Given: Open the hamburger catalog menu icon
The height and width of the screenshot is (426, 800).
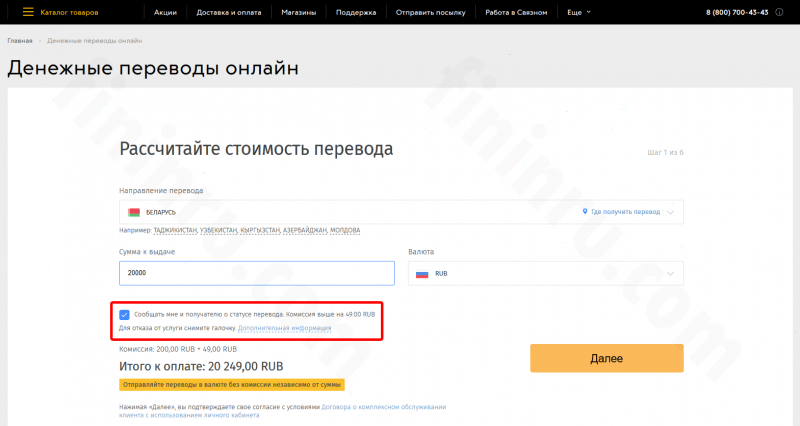Looking at the screenshot, I should pyautogui.click(x=28, y=12).
